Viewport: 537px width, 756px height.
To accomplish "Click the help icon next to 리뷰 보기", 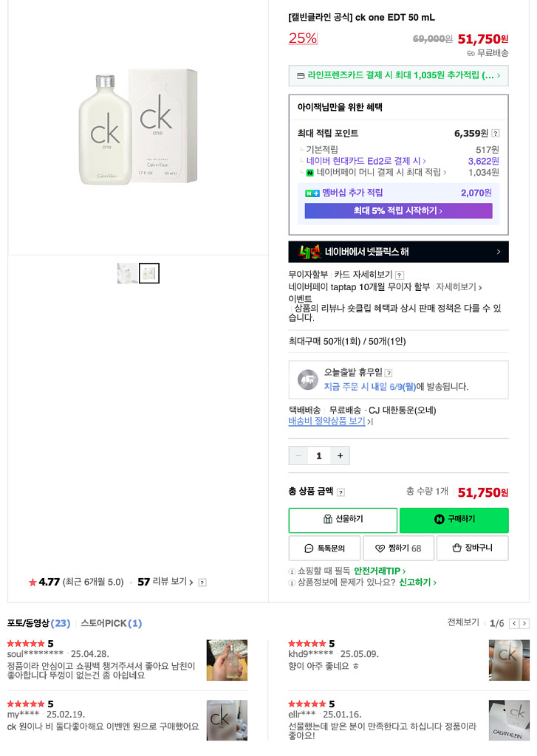I will [x=202, y=583].
